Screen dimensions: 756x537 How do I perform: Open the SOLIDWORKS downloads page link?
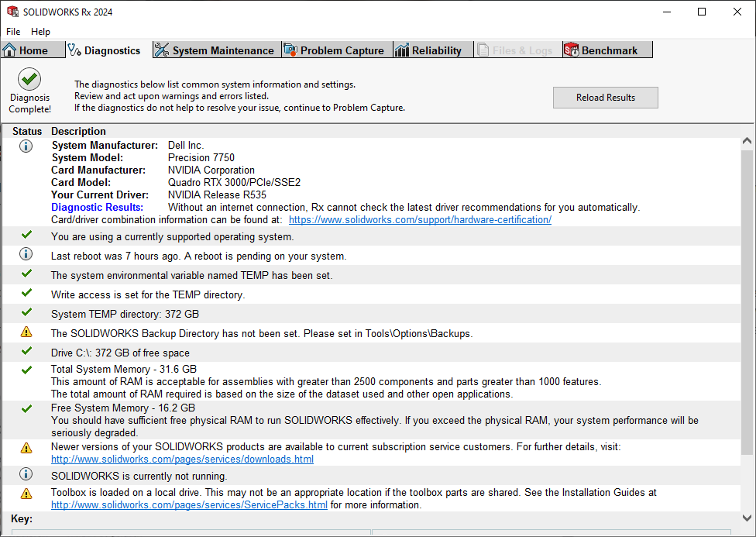[182, 460]
